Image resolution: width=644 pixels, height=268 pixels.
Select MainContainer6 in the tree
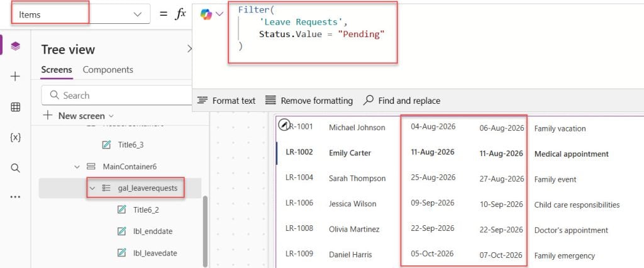[x=130, y=167]
